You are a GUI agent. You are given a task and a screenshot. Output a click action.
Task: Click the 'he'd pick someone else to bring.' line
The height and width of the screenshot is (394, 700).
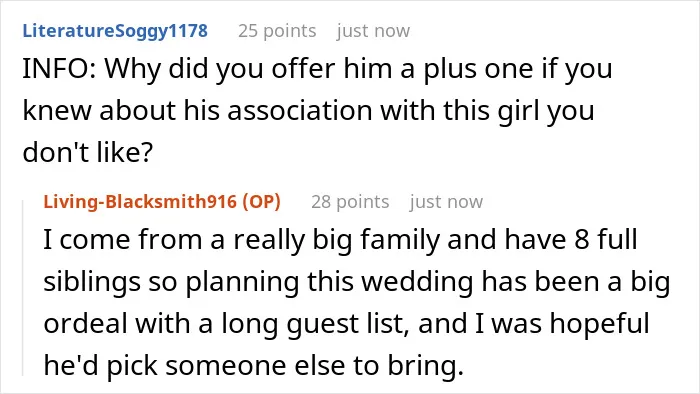(254, 365)
